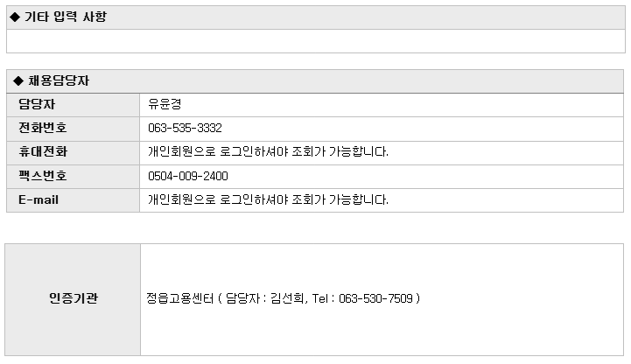The height and width of the screenshot is (364, 631).
Task: Click the 담당자 label inside 인증기관 cell
Action: tap(242, 298)
